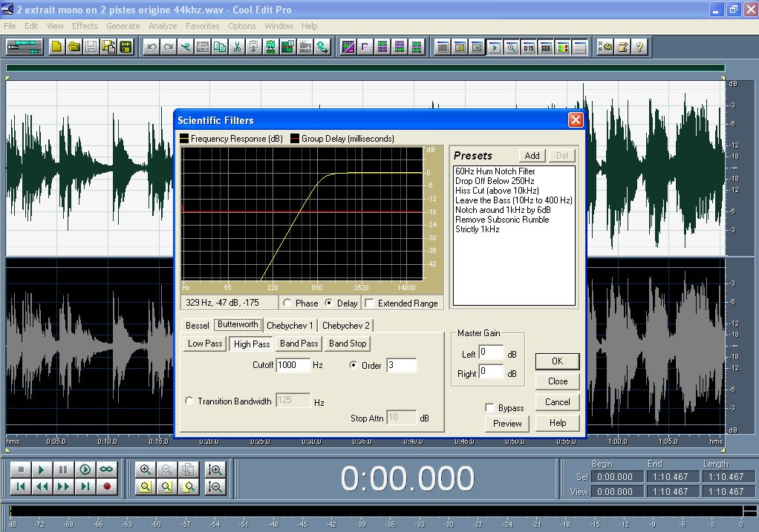The image size is (759, 532).
Task: Toggle the Bypass checkbox
Action: tap(489, 408)
